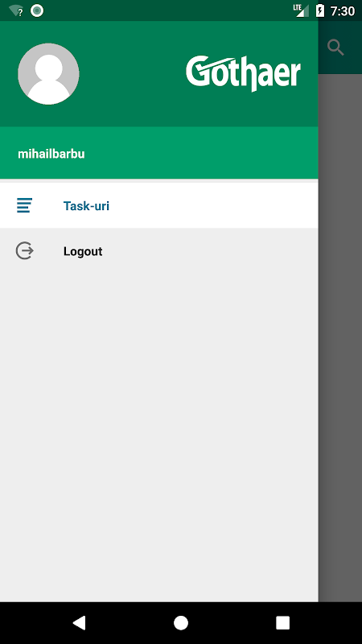Viewport: 362px width, 644px height.
Task: Click the dark green header beside the avatar
Action: coord(131,74)
